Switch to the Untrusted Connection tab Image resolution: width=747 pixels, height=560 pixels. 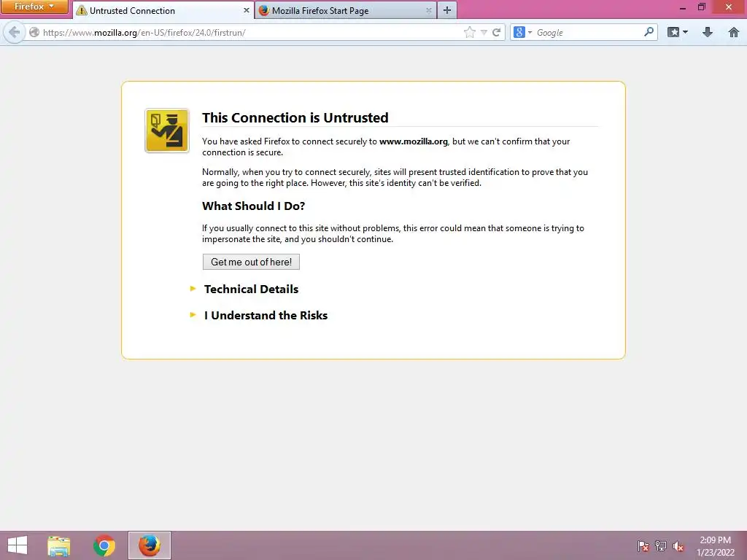(x=163, y=10)
